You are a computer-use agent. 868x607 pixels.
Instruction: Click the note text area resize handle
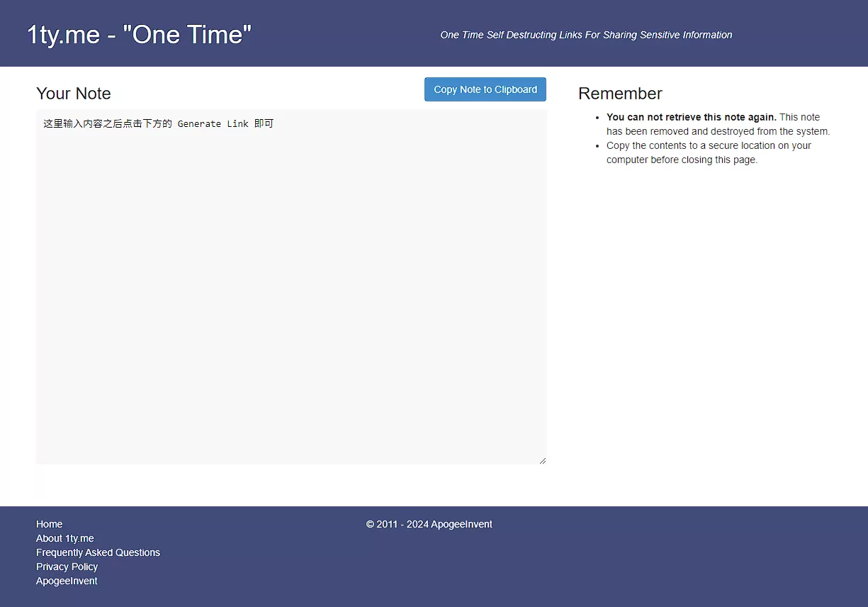(543, 460)
